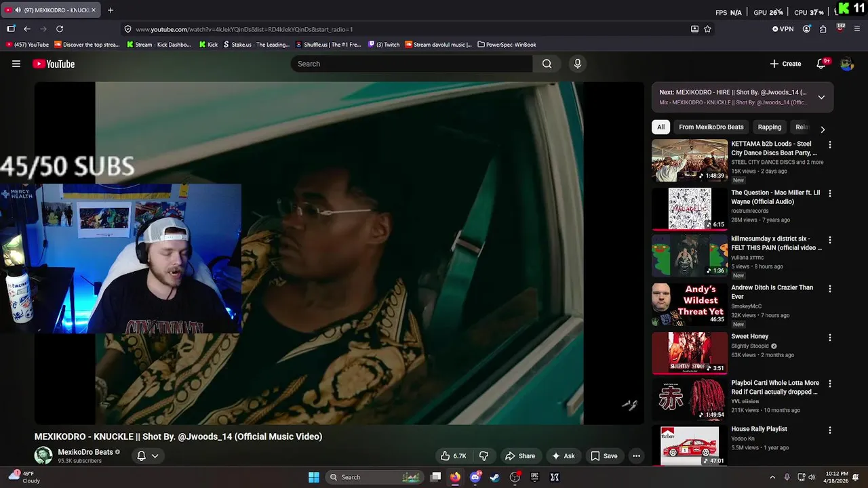Click the browser address bar URL

coord(244,29)
